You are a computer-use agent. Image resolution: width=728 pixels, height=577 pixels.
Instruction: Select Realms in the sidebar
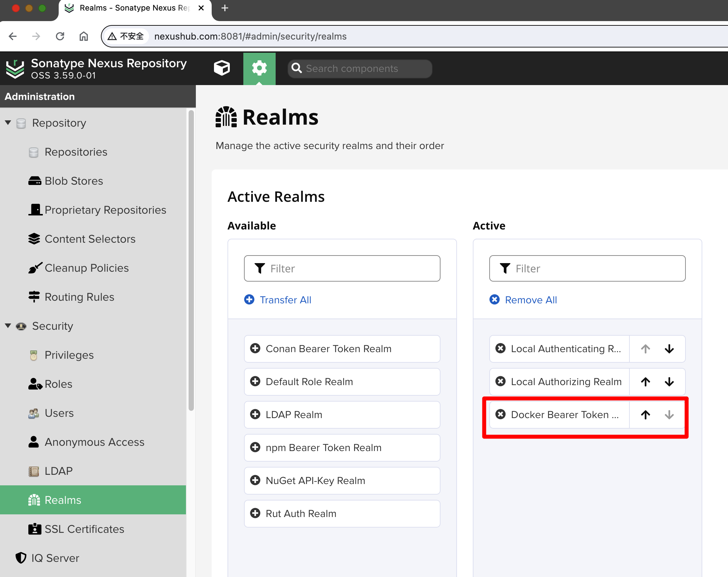[93, 500]
